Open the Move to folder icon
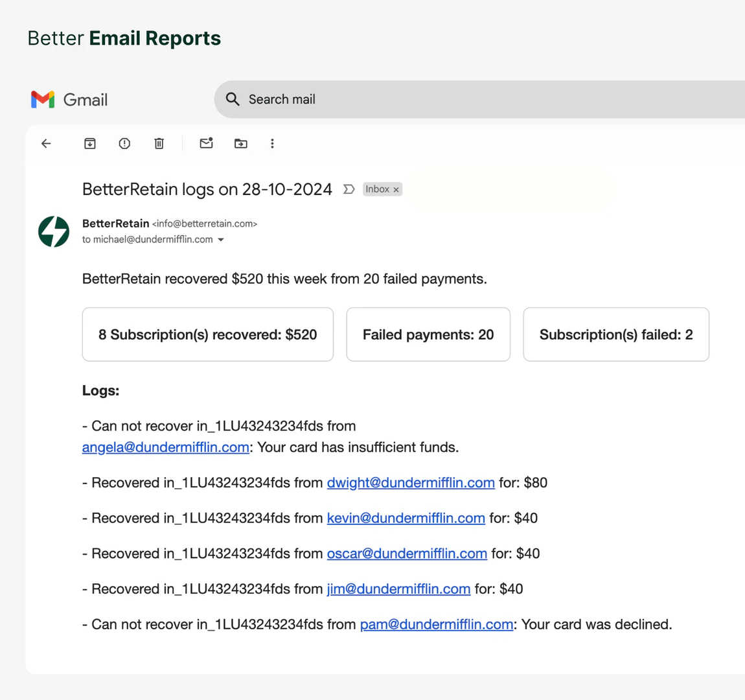Image resolution: width=745 pixels, height=700 pixels. point(241,144)
